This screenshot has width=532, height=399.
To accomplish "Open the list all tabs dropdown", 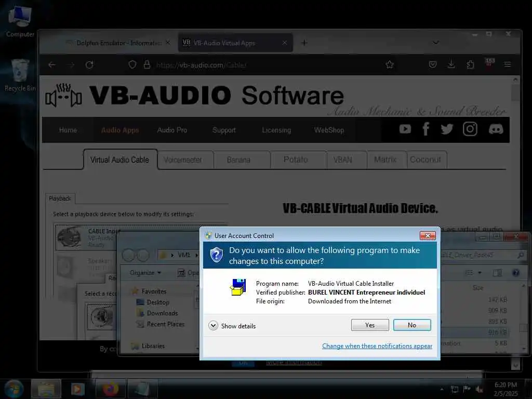I will (x=436, y=43).
